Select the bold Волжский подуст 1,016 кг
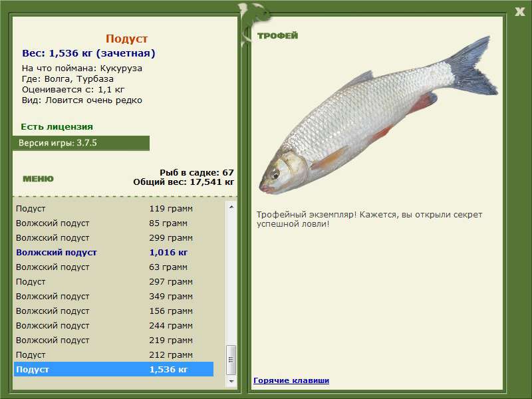Screen dimensions: 532x399 tap(113, 252)
